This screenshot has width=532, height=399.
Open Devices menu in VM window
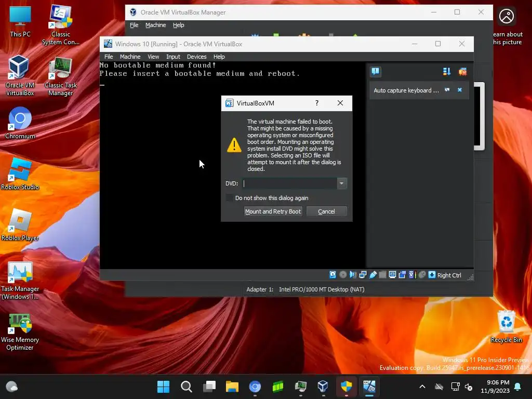click(196, 57)
